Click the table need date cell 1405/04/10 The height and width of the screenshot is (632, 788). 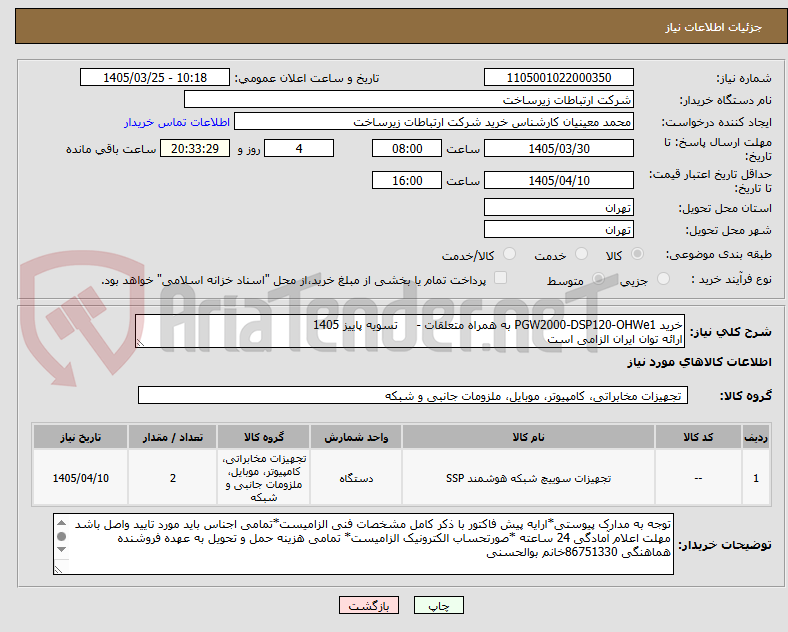click(80, 478)
